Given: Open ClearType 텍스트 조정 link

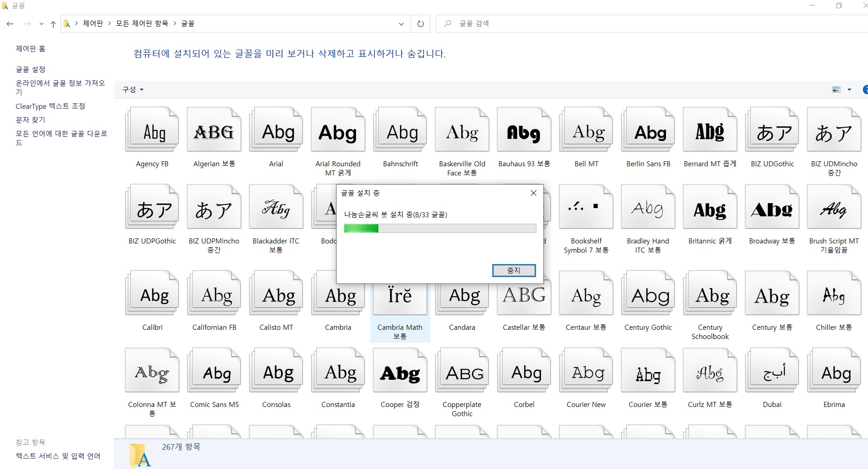Looking at the screenshot, I should coord(51,106).
